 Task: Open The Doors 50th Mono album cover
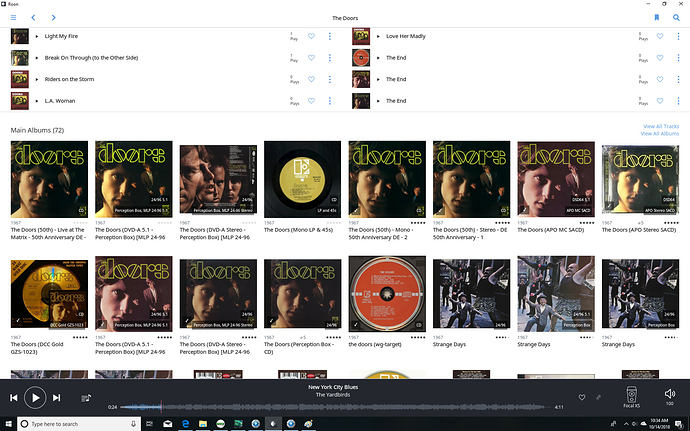[387, 179]
